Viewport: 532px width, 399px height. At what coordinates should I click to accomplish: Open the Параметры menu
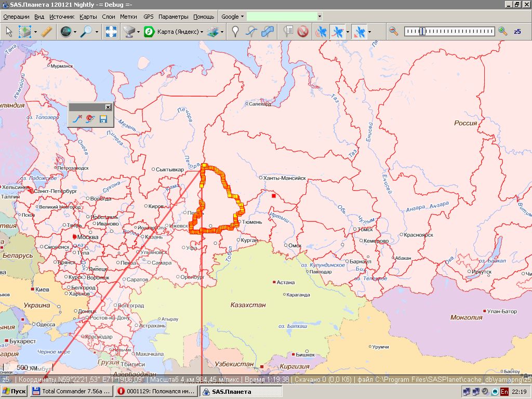pyautogui.click(x=174, y=17)
